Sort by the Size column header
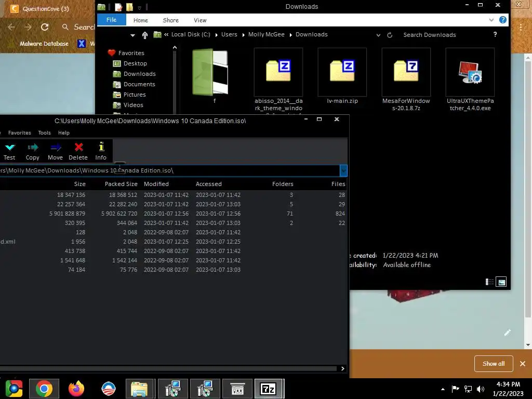532x399 pixels. point(79,184)
